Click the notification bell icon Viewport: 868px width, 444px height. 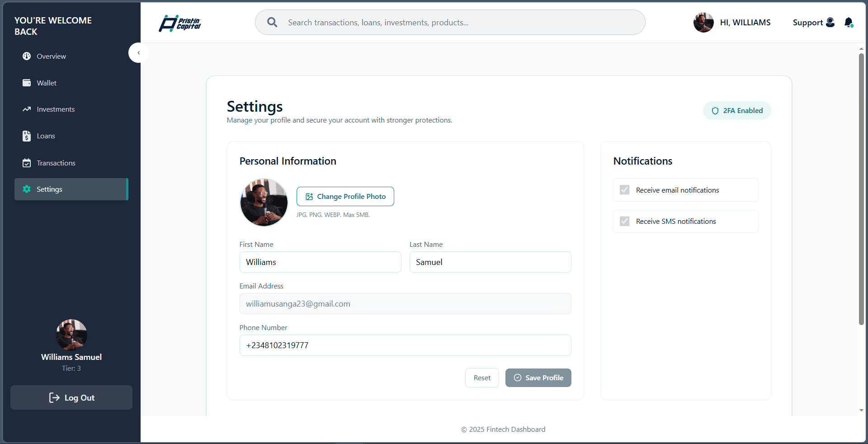(x=849, y=23)
